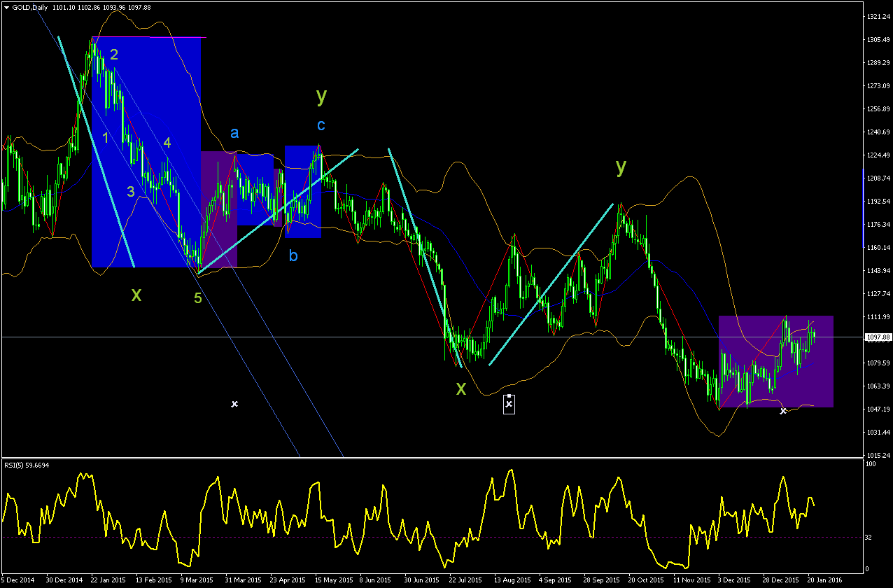
Task: Click the green 'y' label above the May 2015 peak
Action: (x=321, y=95)
